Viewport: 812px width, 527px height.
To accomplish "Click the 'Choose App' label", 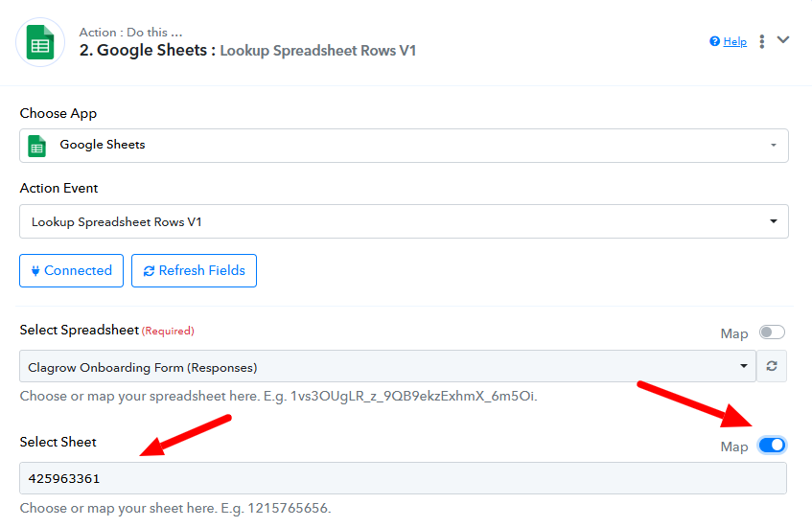I will [58, 113].
